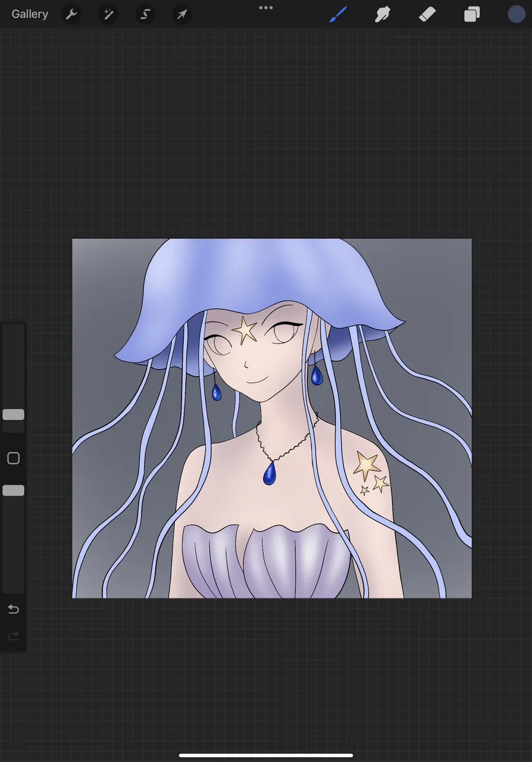Select the Eraser tool
The image size is (532, 762).
point(427,14)
